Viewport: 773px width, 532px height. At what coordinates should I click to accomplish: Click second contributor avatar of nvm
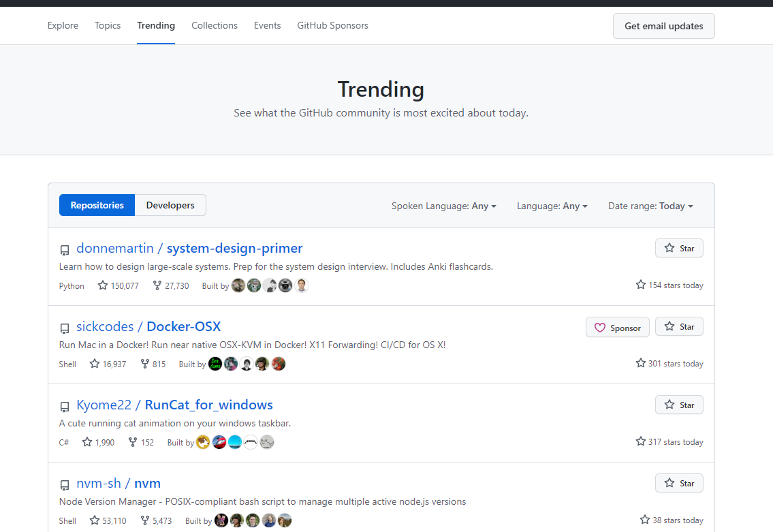pos(237,520)
